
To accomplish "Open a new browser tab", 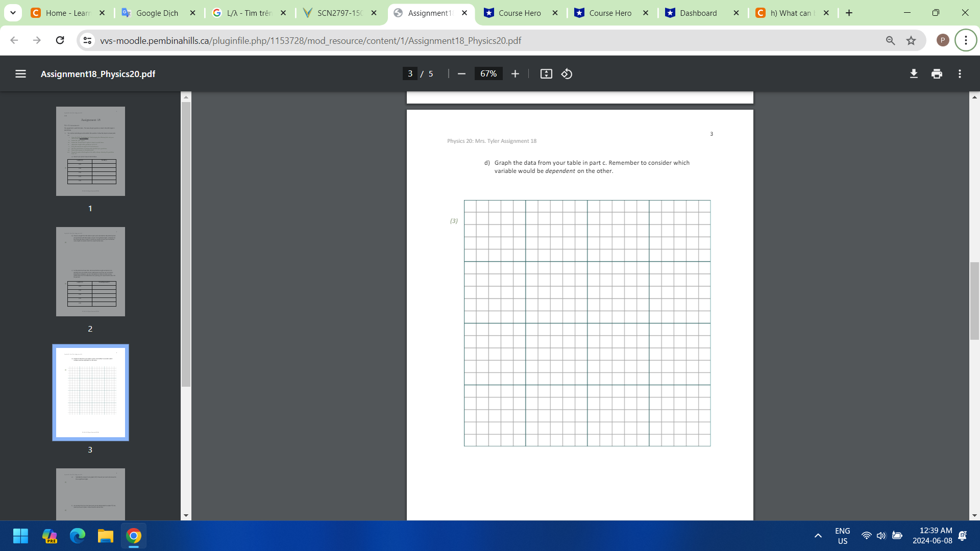I will coord(849,13).
